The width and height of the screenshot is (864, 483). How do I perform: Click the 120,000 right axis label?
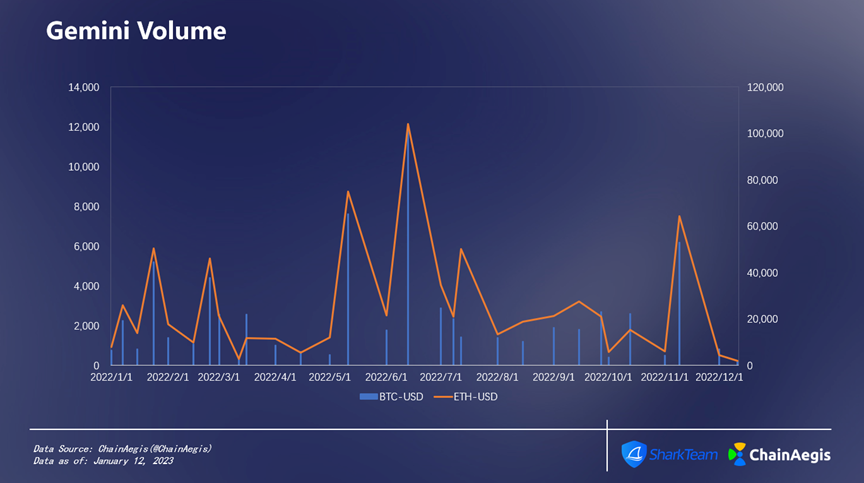point(765,88)
